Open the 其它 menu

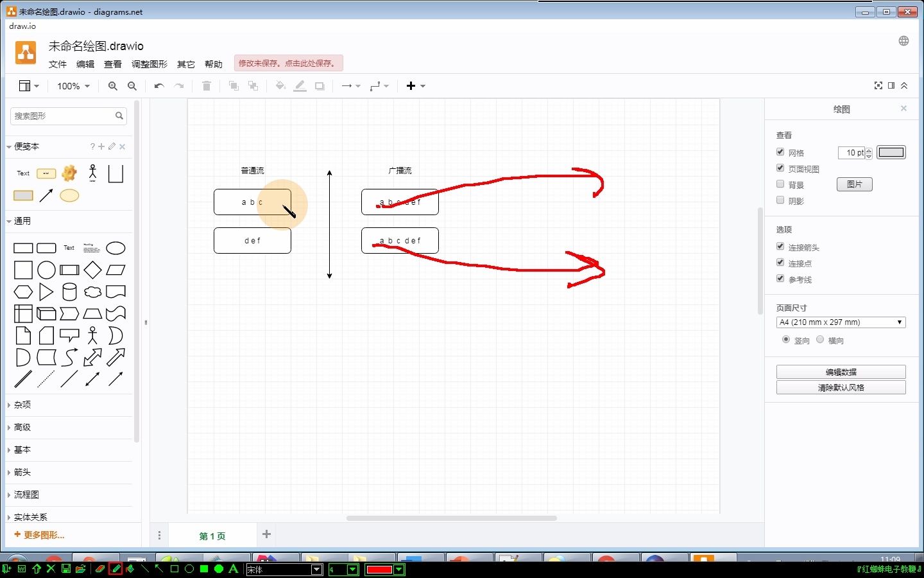click(186, 64)
